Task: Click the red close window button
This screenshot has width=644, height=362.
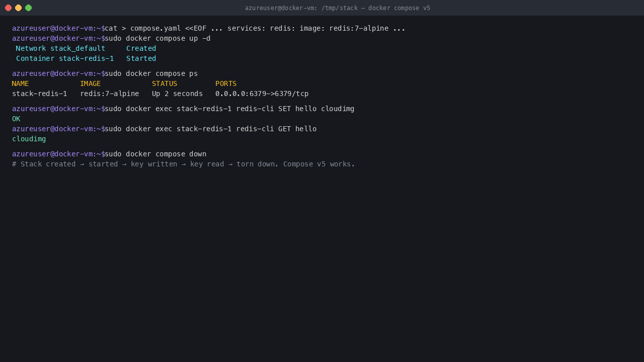Action: point(8,8)
